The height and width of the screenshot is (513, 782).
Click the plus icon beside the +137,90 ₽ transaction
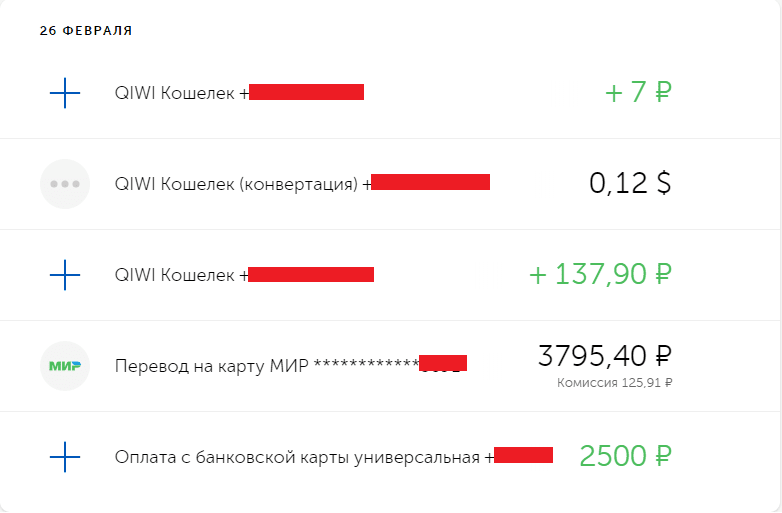click(x=64, y=275)
